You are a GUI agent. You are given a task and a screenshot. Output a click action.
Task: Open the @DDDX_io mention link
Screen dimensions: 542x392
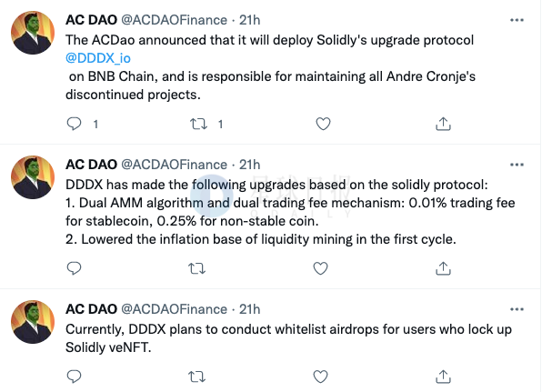98,58
